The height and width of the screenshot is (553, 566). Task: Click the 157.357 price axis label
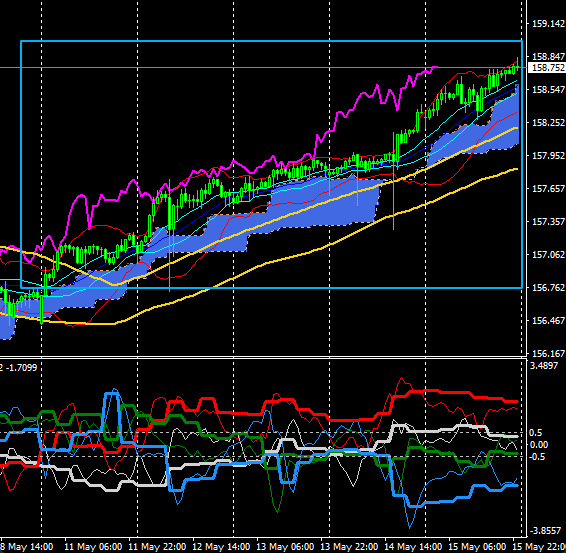tap(548, 221)
